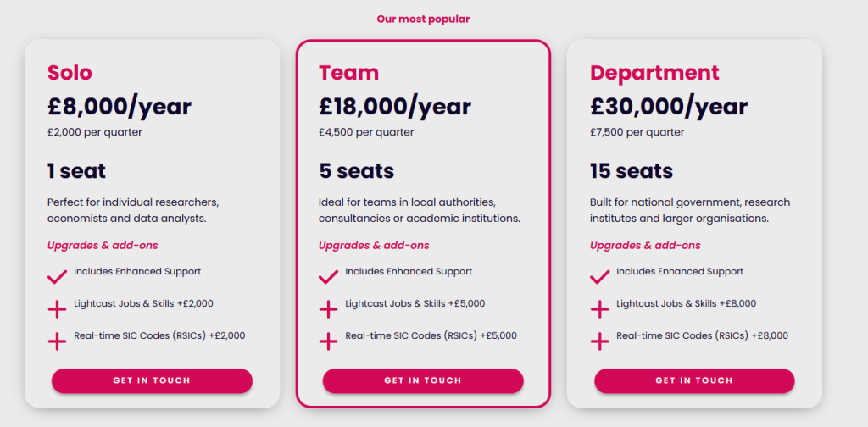Select the Solo plan heading
868x427 pixels.
pos(70,73)
